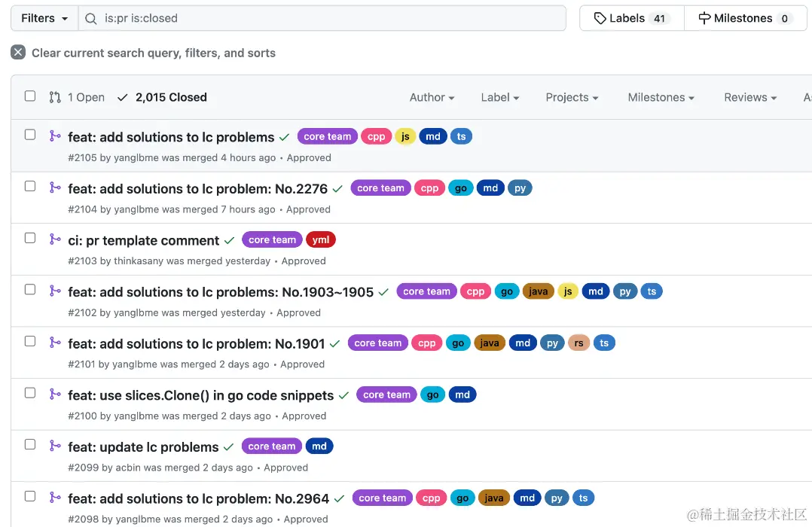This screenshot has width=812, height=527.
Task: Click the clear query X icon
Action: [18, 52]
